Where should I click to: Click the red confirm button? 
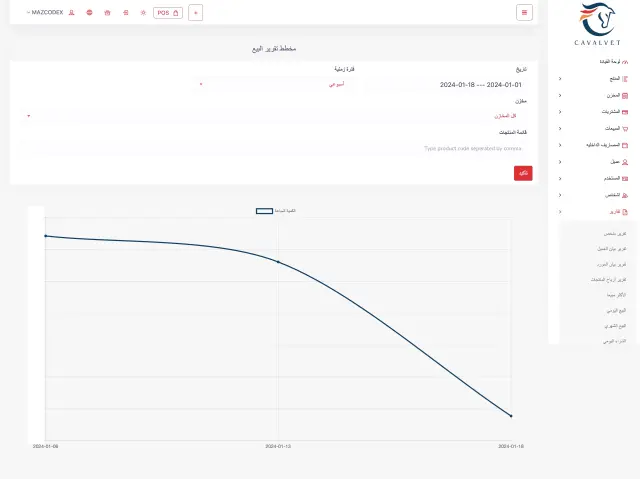pyautogui.click(x=523, y=173)
